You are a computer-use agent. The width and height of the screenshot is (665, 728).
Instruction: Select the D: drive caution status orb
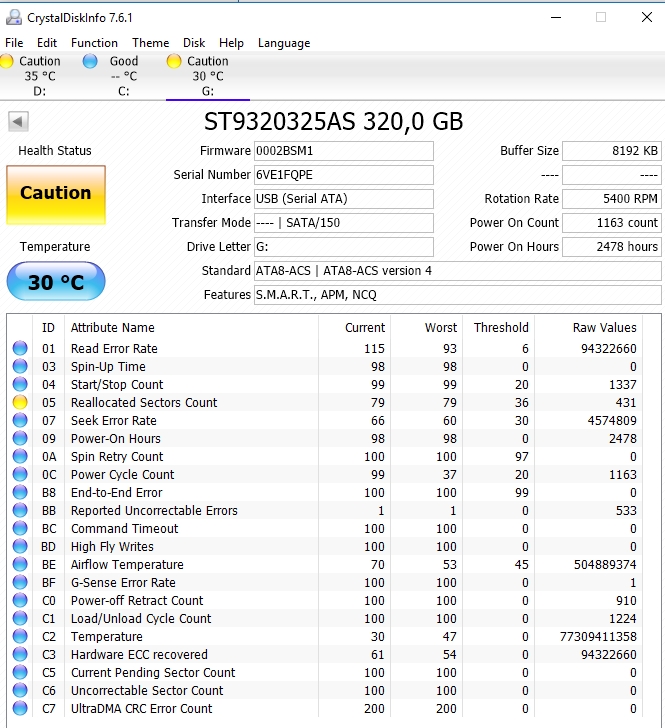(7, 62)
